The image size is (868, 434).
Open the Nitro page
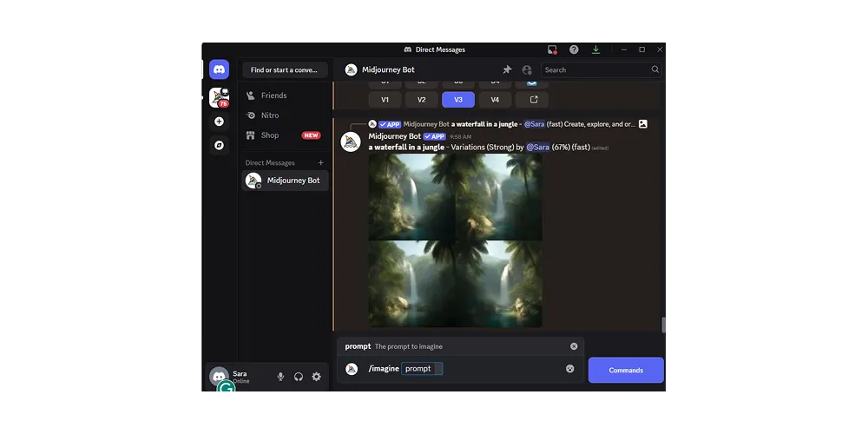coord(285,115)
